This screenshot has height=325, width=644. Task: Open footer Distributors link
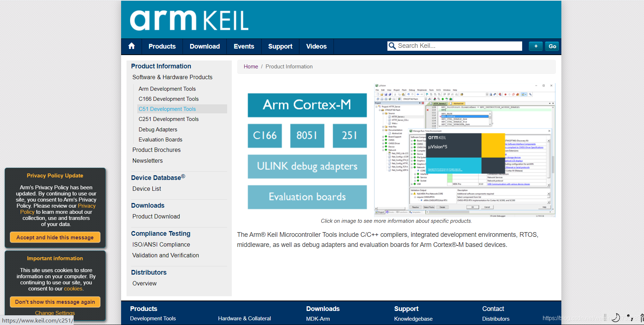point(496,319)
